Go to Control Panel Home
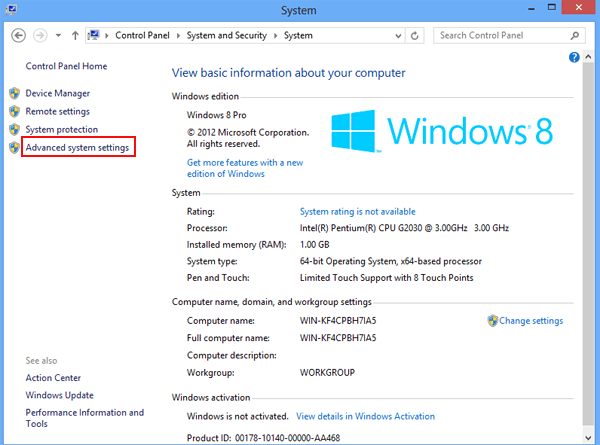Viewport: 600px width, 445px height. pyautogui.click(x=66, y=66)
